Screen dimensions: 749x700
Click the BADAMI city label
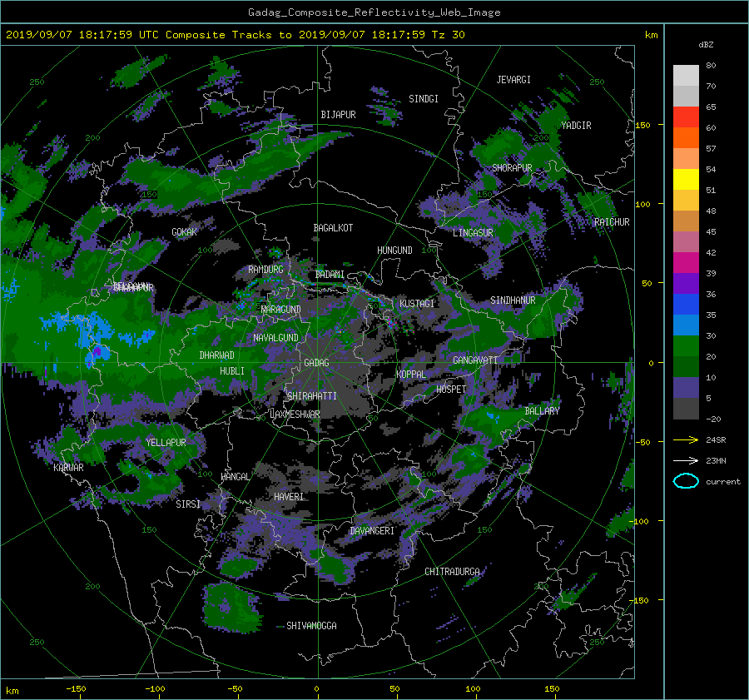330,275
